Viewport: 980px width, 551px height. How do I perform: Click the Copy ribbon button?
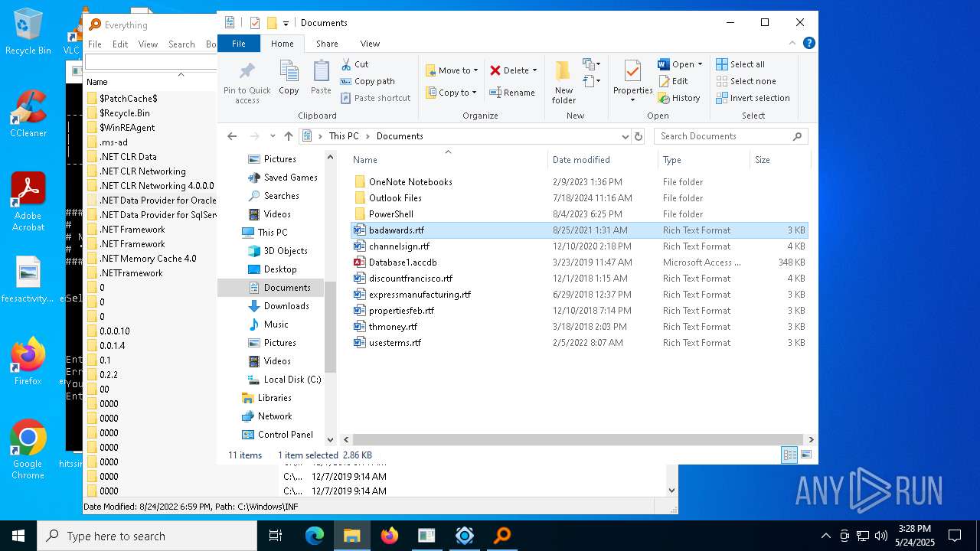[x=289, y=78]
